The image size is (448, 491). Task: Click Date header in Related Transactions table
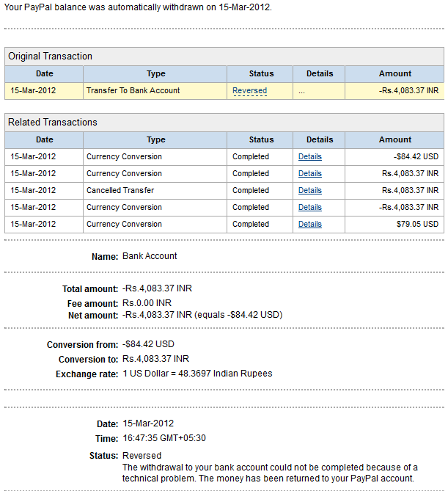pos(44,139)
